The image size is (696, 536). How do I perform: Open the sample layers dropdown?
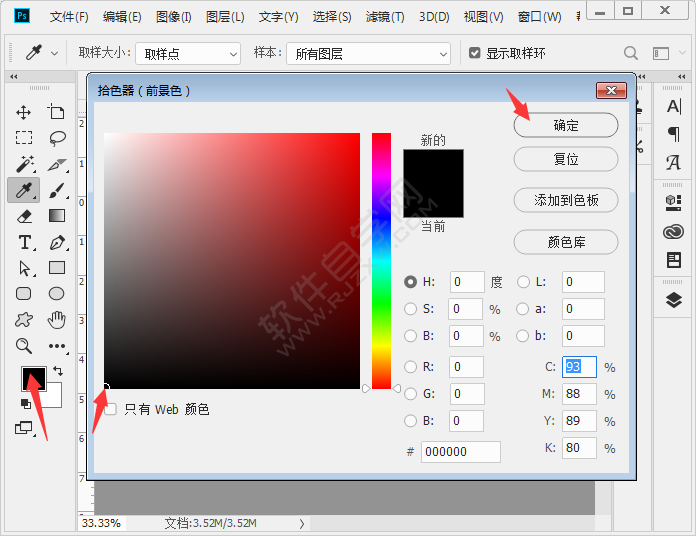tap(368, 54)
